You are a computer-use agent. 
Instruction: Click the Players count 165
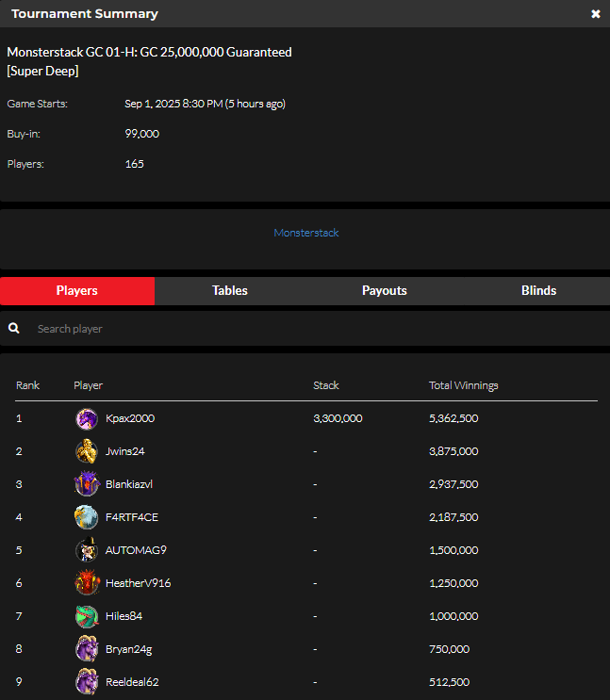coord(135,164)
